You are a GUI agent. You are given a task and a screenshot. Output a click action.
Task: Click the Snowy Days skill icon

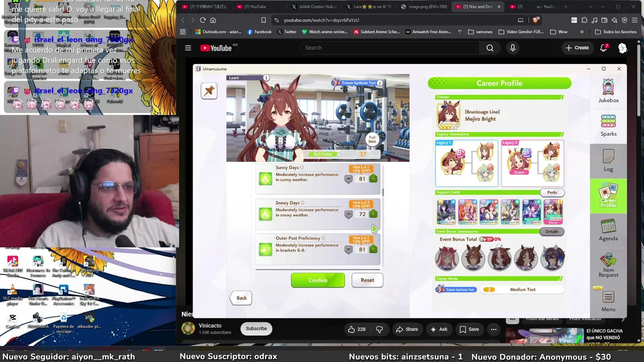[265, 214]
